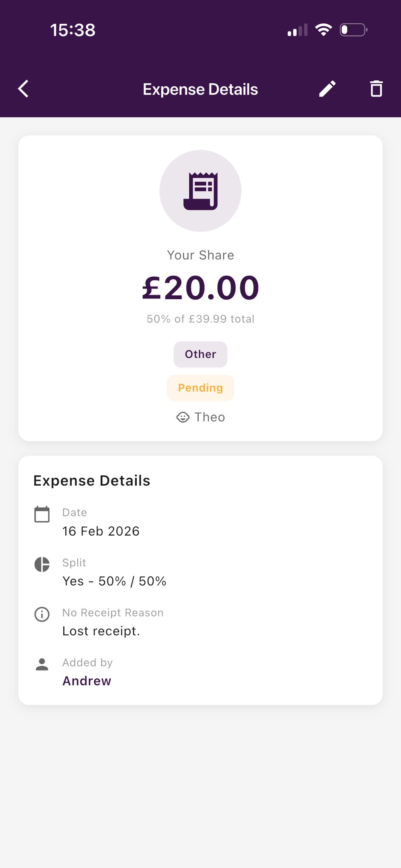The image size is (401, 868).
Task: Tap the Other category chip
Action: (x=200, y=354)
